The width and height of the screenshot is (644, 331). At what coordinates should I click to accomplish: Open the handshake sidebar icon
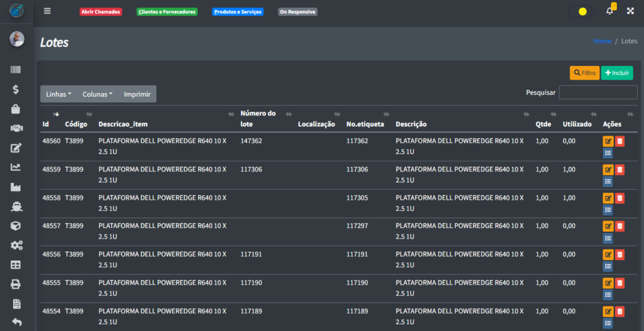click(x=16, y=128)
